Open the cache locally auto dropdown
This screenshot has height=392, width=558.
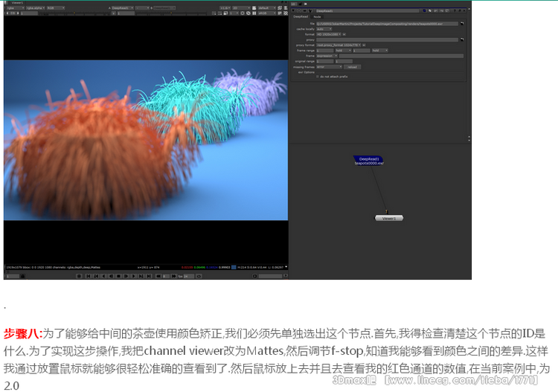tap(324, 29)
